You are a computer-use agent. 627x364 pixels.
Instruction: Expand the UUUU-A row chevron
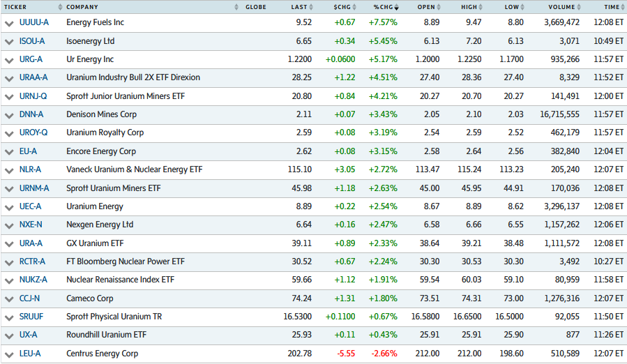(9, 24)
